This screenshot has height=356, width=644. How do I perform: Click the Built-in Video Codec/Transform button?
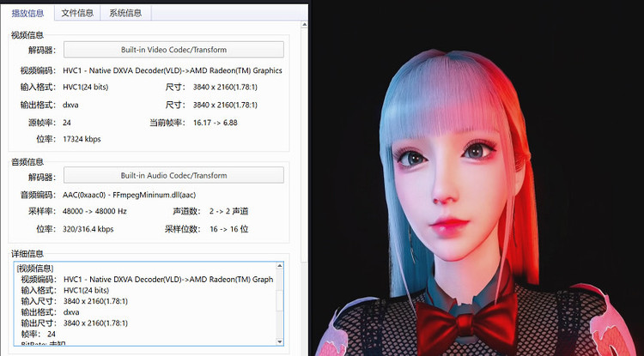coord(173,50)
